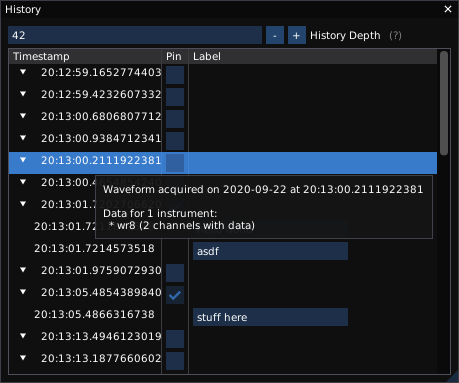Collapse the 20:13:13.4946123019 row
Viewport: 459px width, 383px height.
tap(23, 336)
